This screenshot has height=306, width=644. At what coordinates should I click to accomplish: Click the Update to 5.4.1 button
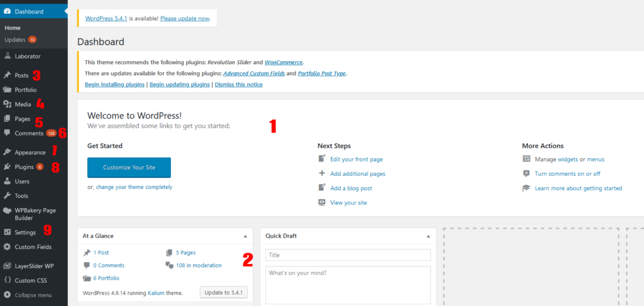coord(224,293)
